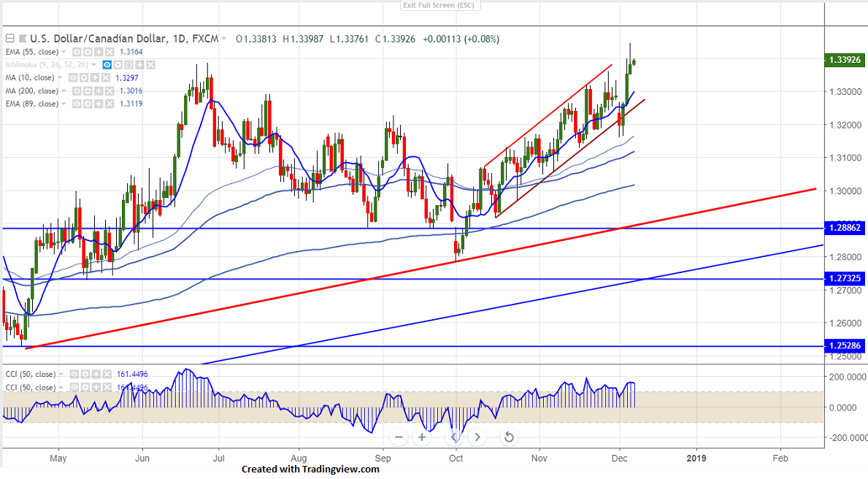Toggle visibility eye of MA 200
868x479 pixels.
[x=77, y=91]
